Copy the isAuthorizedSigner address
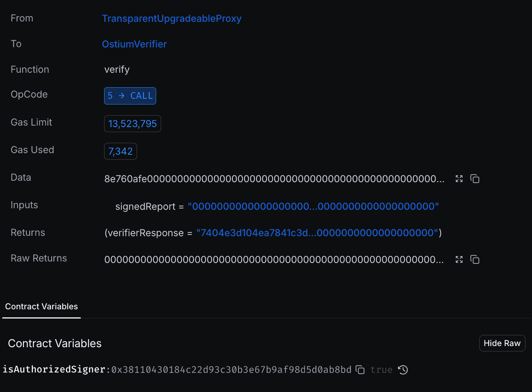The image size is (532, 392). [x=360, y=370]
